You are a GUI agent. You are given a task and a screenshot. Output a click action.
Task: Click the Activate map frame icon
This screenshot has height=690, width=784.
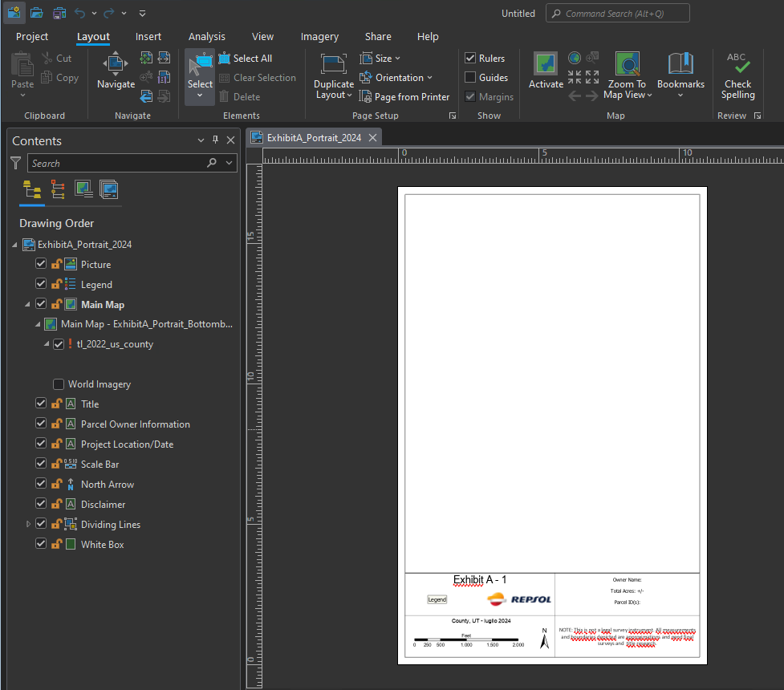coord(546,66)
